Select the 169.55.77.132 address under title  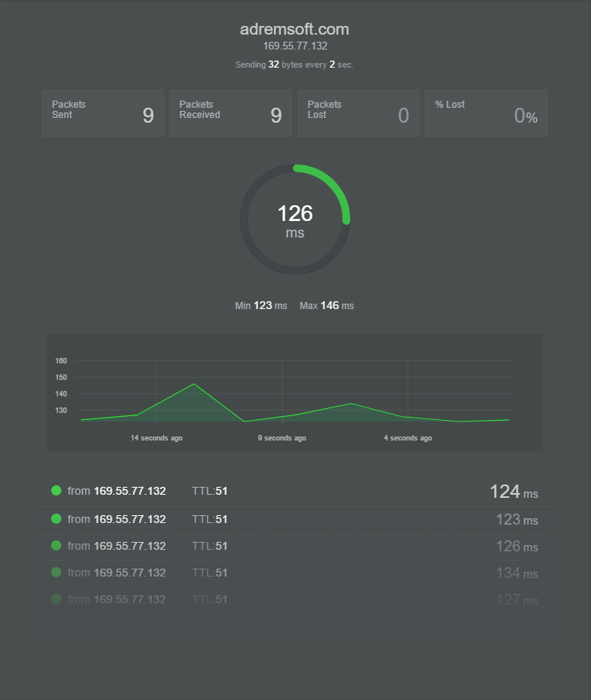click(x=295, y=46)
